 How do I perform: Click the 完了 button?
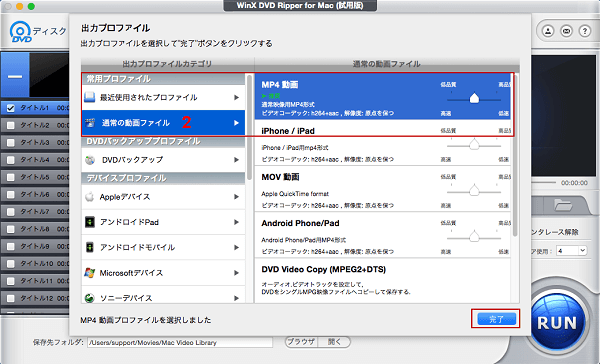(x=496, y=319)
